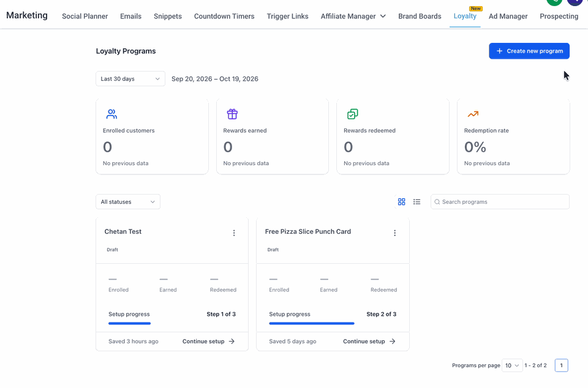This screenshot has height=388, width=588.
Task: Open Chetan Test card options menu
Action: [x=234, y=233]
